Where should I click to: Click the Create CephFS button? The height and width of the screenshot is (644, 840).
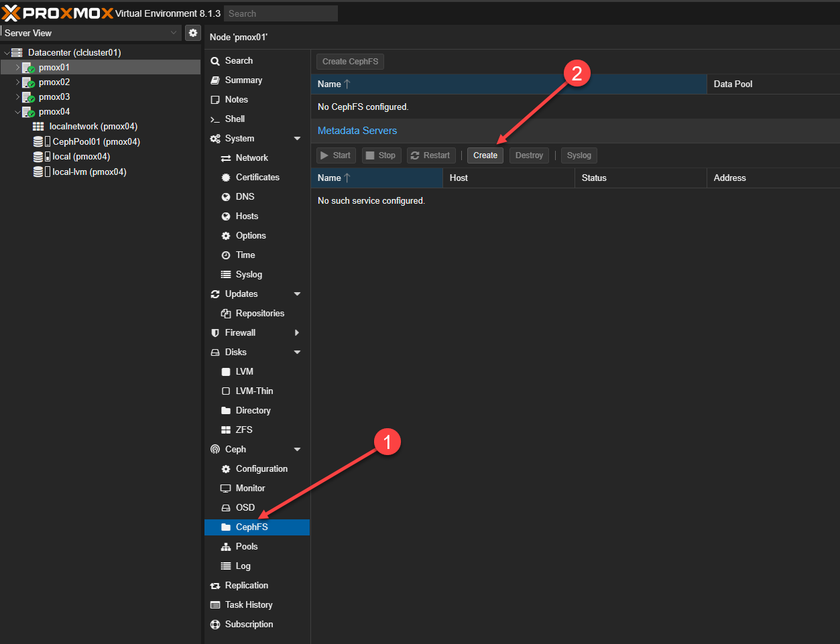(350, 62)
